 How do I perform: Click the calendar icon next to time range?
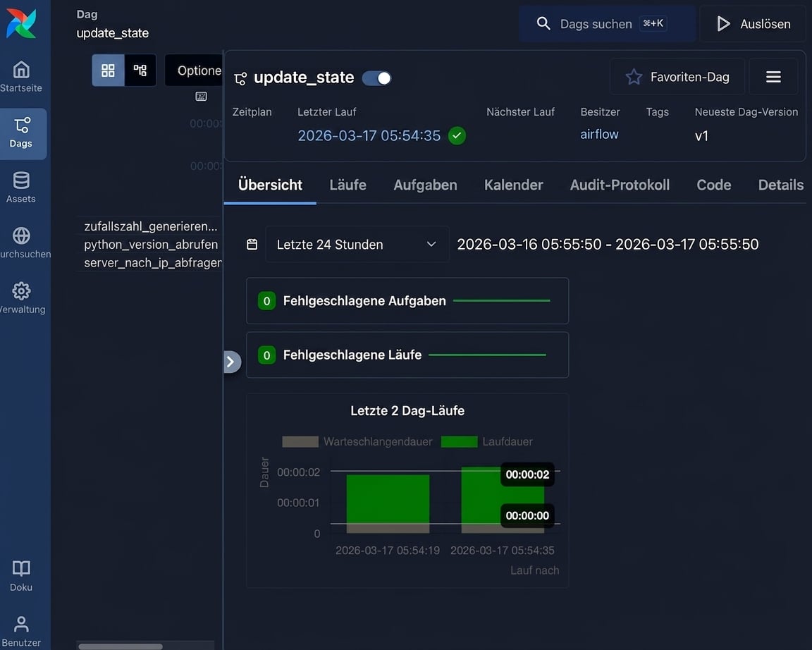252,245
